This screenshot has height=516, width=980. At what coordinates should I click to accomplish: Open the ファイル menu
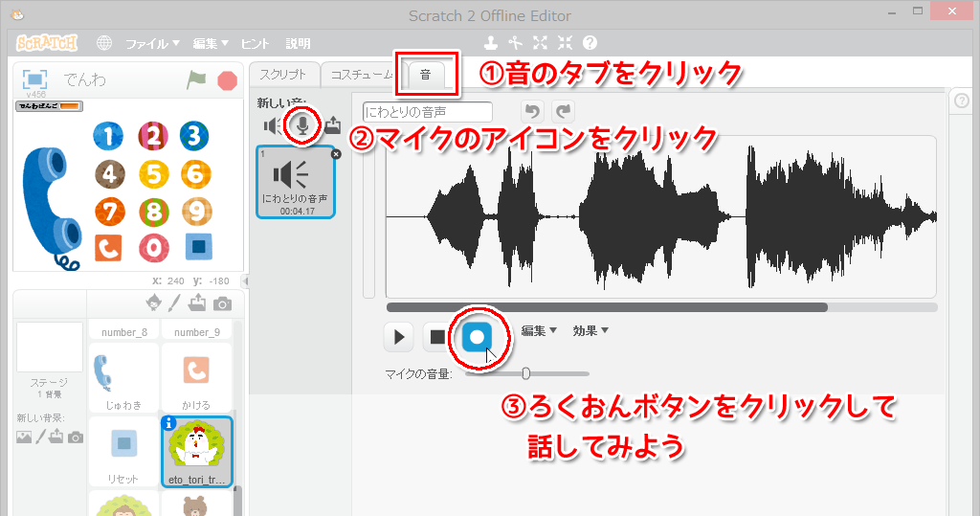[152, 43]
